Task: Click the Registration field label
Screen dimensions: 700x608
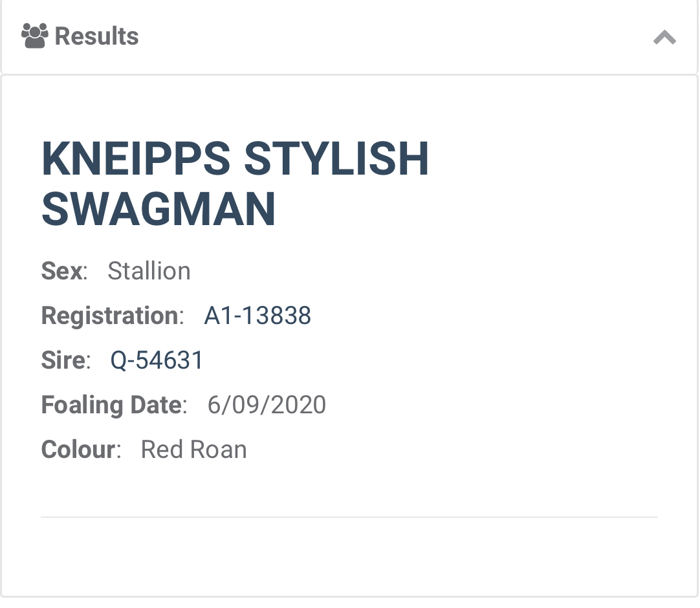Action: tap(111, 316)
